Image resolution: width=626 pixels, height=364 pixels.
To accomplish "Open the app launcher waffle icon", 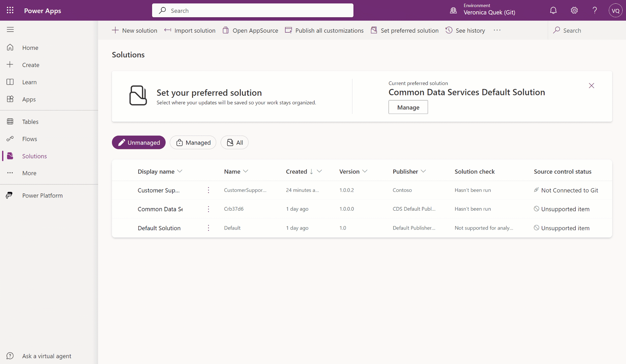I will [10, 10].
